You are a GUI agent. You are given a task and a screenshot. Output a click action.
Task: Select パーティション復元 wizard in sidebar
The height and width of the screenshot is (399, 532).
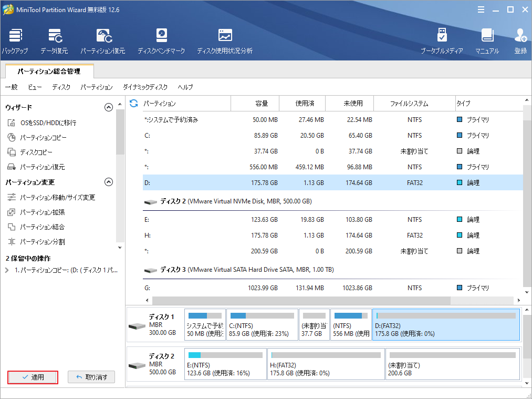[x=36, y=167]
